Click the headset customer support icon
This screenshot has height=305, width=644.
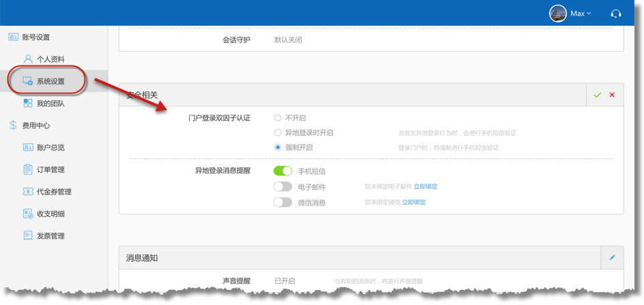point(616,14)
